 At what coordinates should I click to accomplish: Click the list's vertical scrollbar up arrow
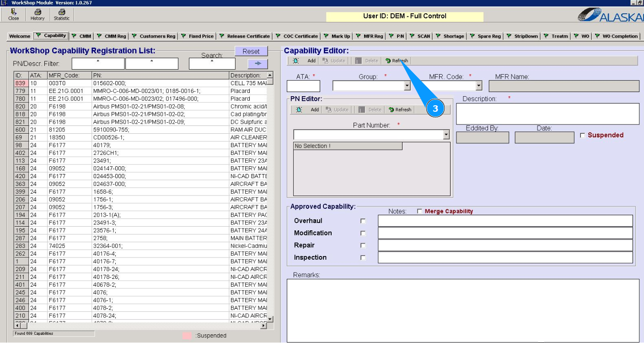coord(270,75)
